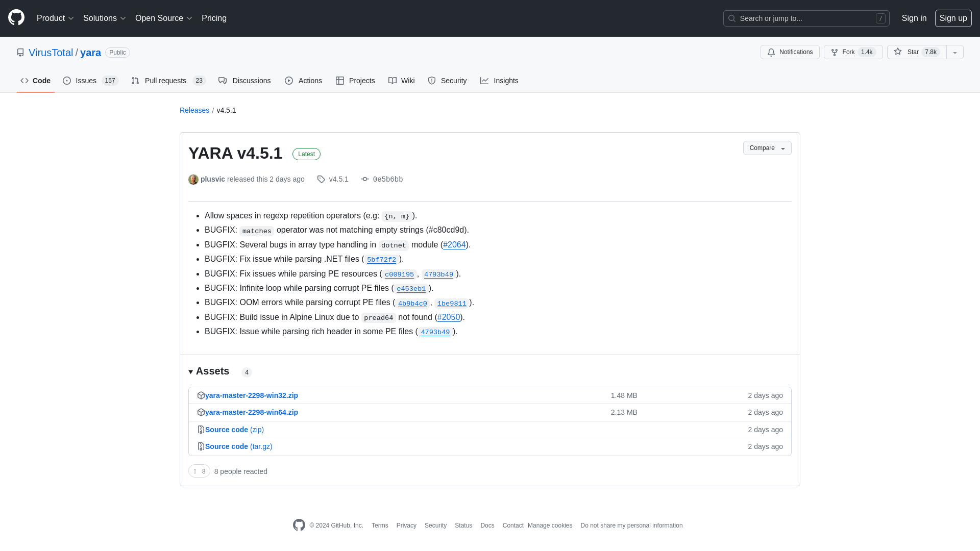Screen dimensions: 980x551
Task: Click the Issues tracker icon
Action: point(67,80)
